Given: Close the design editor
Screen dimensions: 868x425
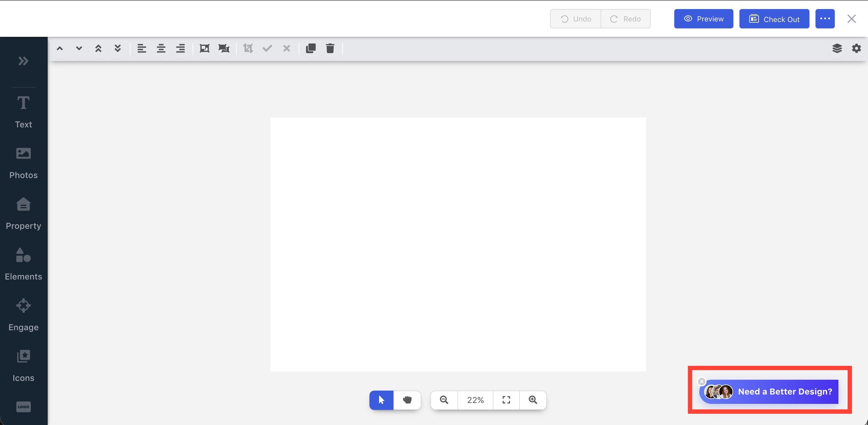Looking at the screenshot, I should click(851, 19).
